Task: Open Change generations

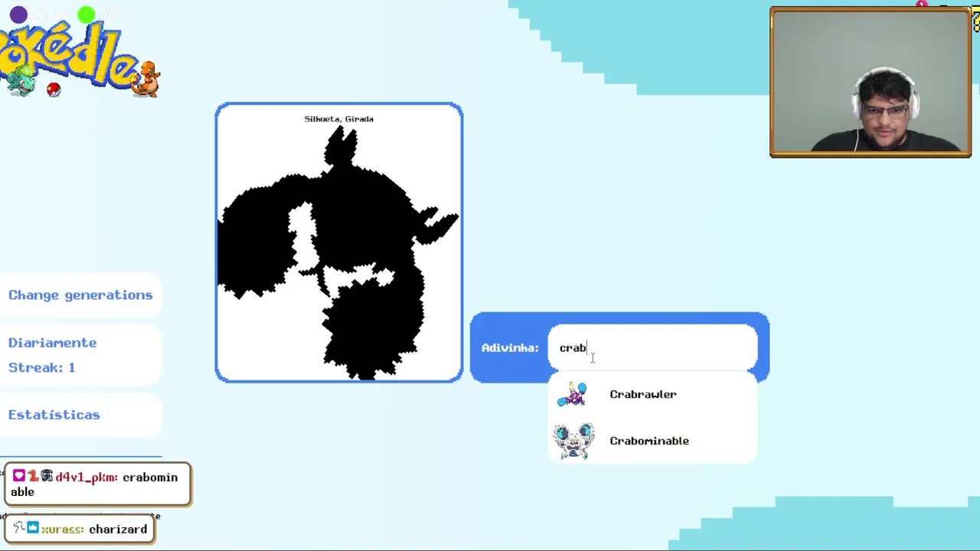Action: 80,295
